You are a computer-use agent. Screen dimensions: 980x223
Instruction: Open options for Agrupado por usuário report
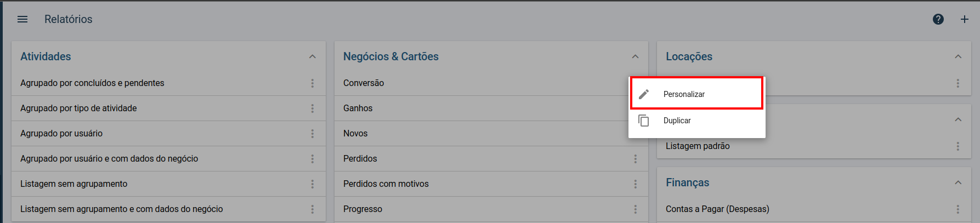313,134
